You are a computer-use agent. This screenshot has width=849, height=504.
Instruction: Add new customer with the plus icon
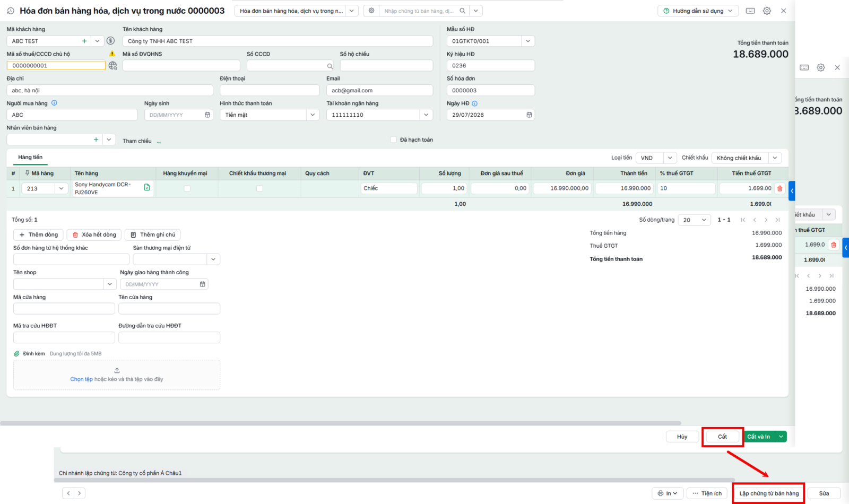click(x=84, y=41)
